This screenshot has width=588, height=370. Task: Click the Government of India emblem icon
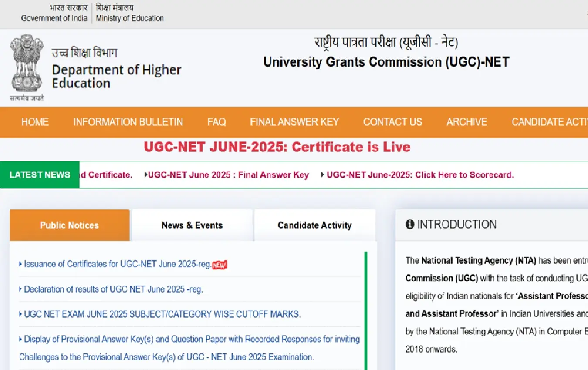(x=26, y=65)
